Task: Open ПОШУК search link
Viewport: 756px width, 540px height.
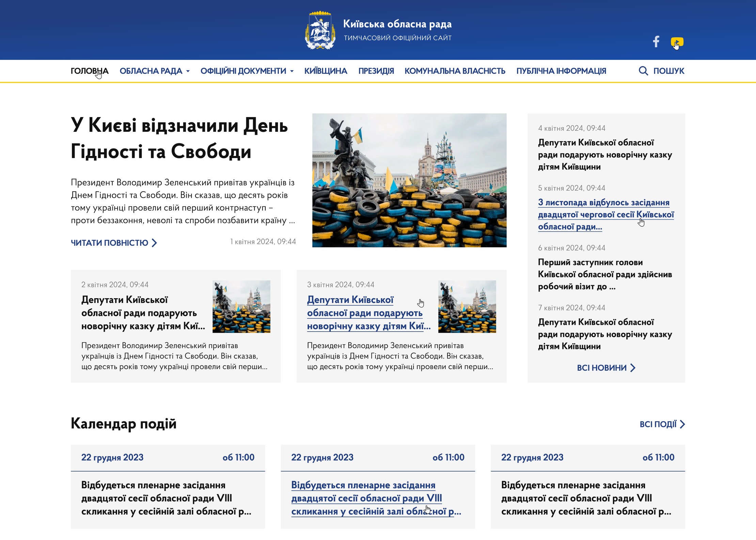Action: (x=668, y=71)
